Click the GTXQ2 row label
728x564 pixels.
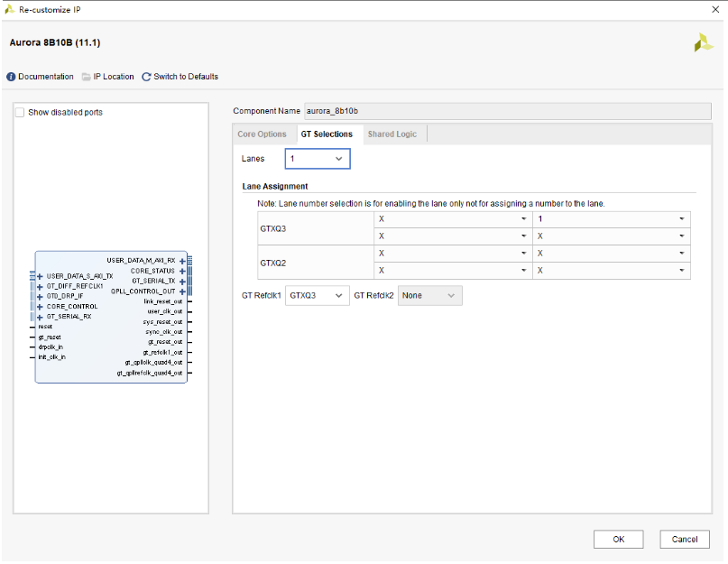[273, 264]
